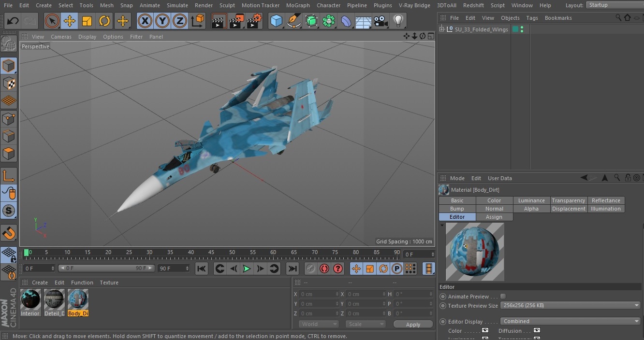
Task: Select Texture mode checkered cube icon
Action: click(x=9, y=84)
